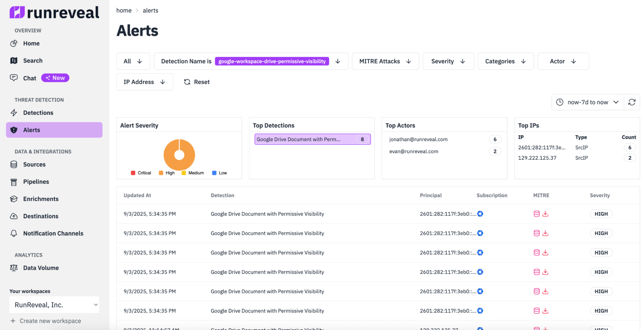This screenshot has height=330, width=644.
Task: Click the runreveal logo
Action: pyautogui.click(x=54, y=12)
